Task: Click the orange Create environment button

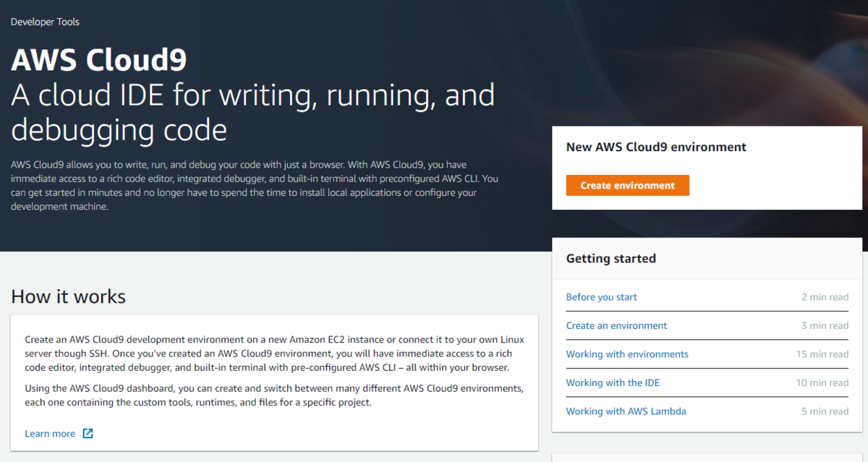Action: (627, 185)
